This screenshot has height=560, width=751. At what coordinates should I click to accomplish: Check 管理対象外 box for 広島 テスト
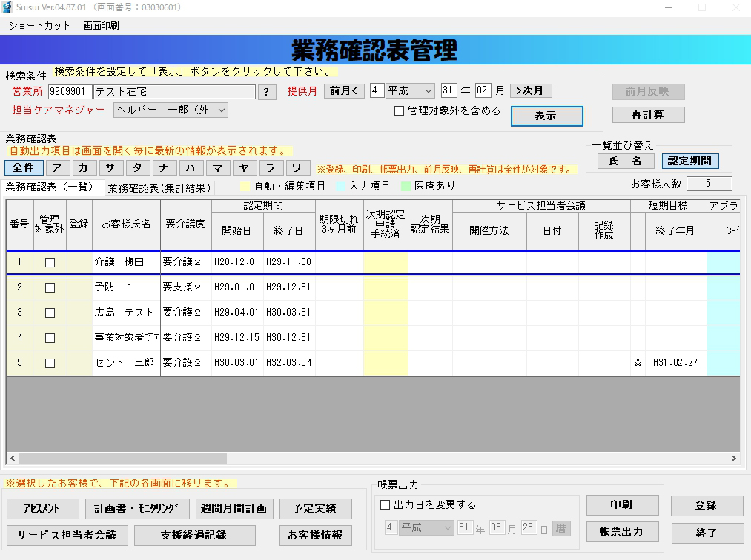coord(50,313)
